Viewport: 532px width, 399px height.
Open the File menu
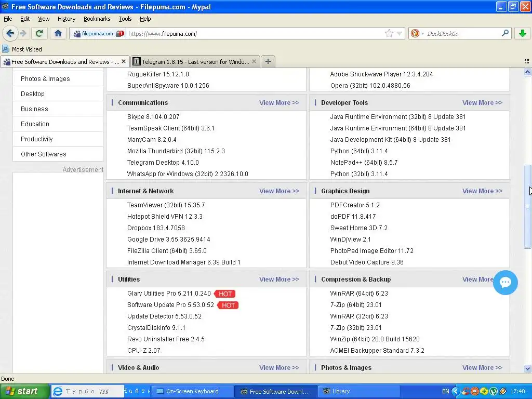coord(8,19)
